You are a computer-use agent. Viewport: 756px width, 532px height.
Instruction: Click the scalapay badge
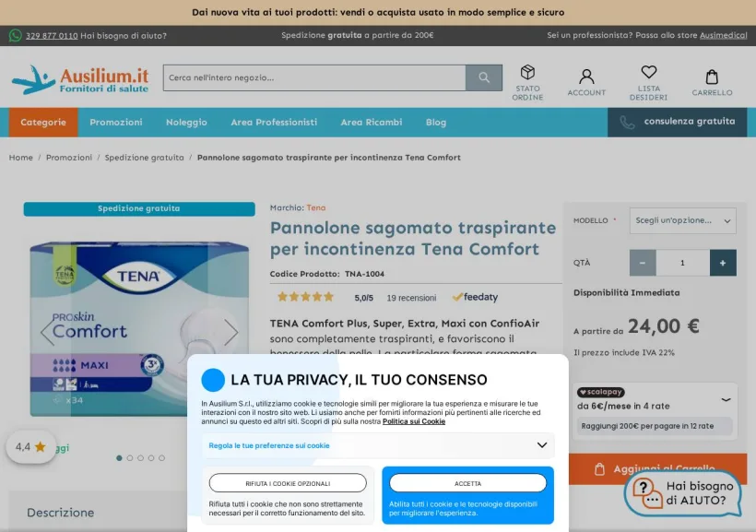(601, 392)
